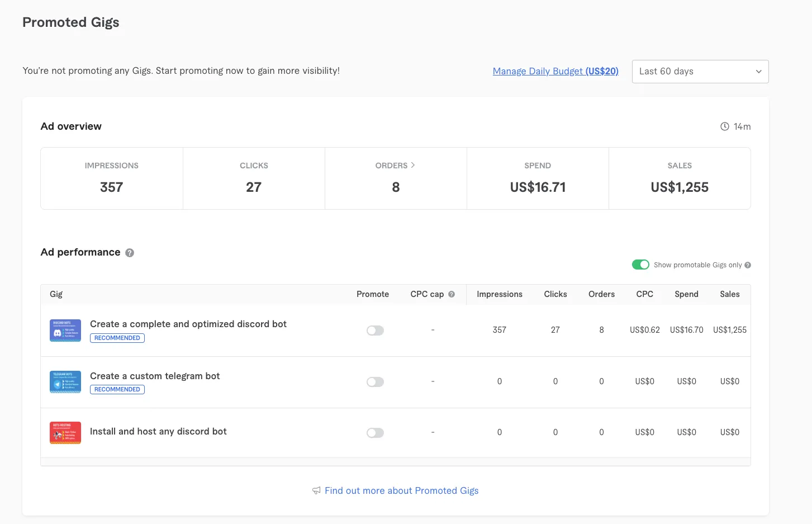
Task: Enable promotion for Install and host gig
Action: pos(375,433)
